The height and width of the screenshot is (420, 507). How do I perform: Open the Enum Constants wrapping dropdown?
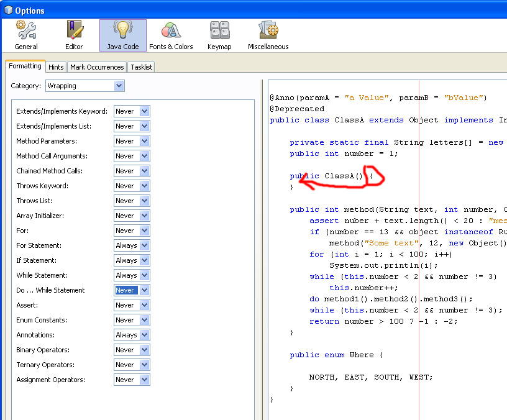132,320
